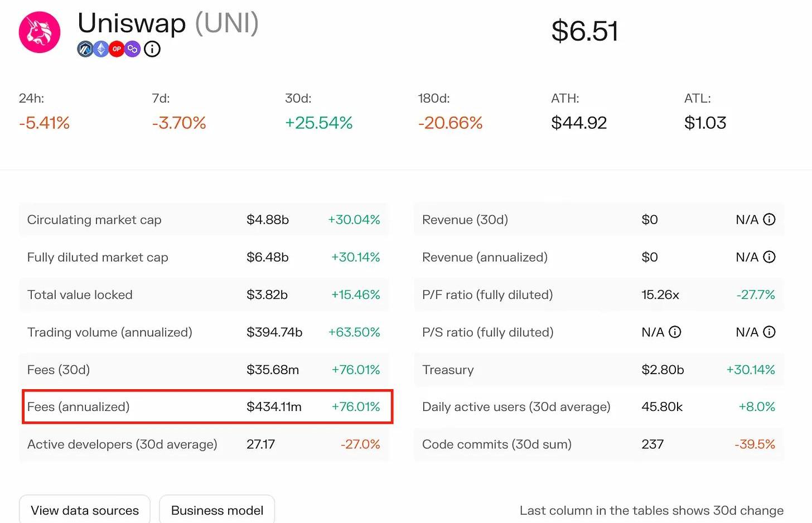This screenshot has height=523, width=812.
Task: Click rightmost info icon in P/S ratio row
Action: click(x=769, y=332)
